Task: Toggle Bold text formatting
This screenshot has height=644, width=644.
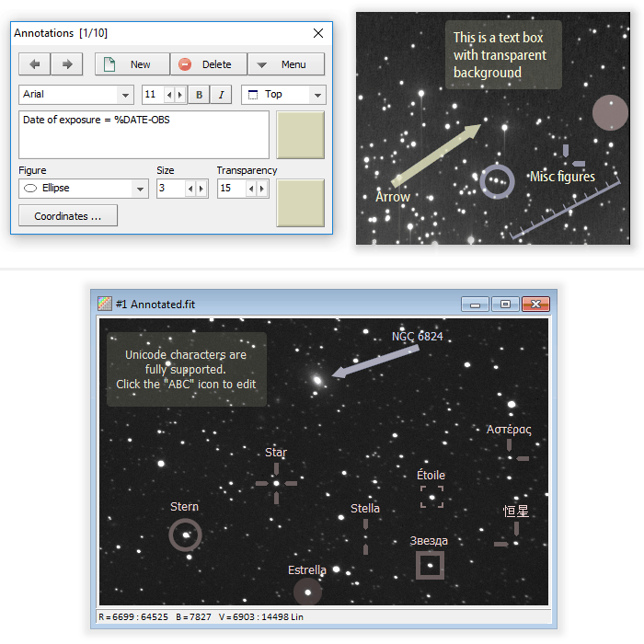Action: [x=200, y=95]
